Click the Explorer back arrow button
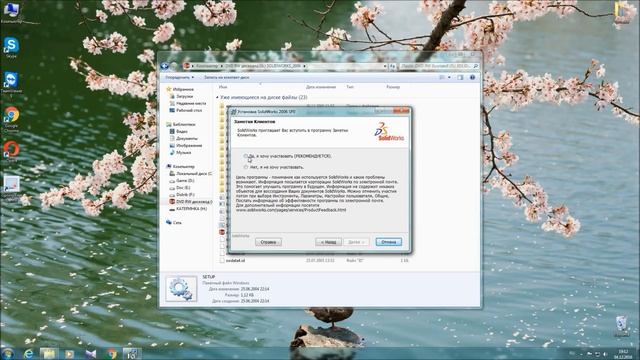This screenshot has height=360, width=640. tap(165, 66)
